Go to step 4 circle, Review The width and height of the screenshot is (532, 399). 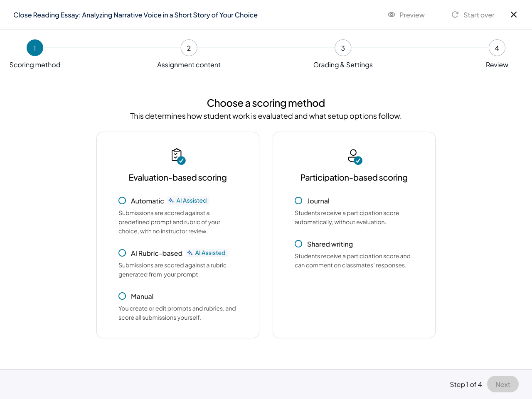pos(497,48)
